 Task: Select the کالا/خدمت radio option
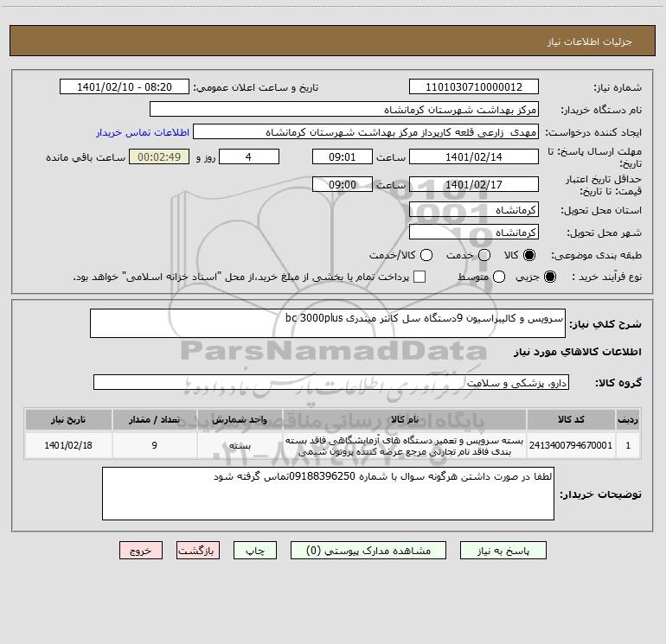tap(426, 255)
